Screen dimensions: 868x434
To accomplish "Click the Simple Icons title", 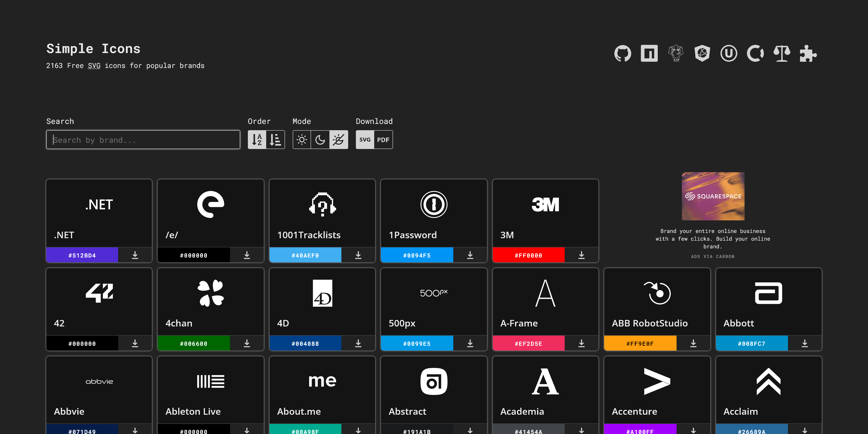I will pos(93,49).
